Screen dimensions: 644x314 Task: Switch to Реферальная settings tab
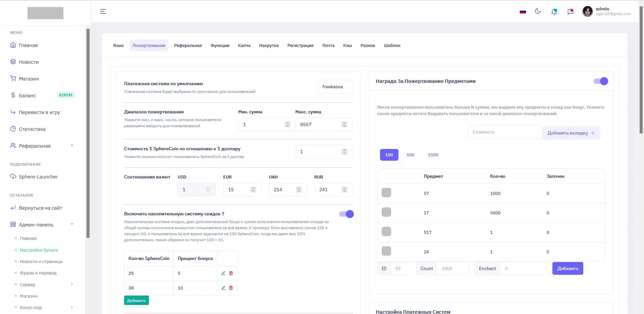188,45
